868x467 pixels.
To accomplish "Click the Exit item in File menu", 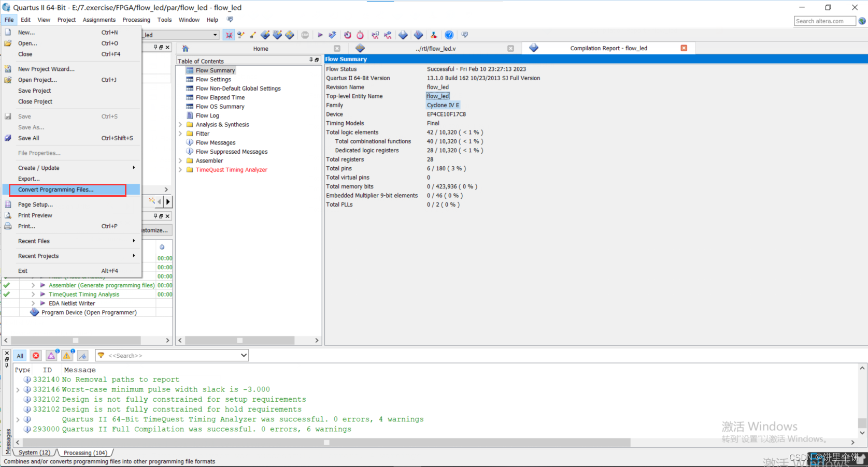I will click(72, 271).
